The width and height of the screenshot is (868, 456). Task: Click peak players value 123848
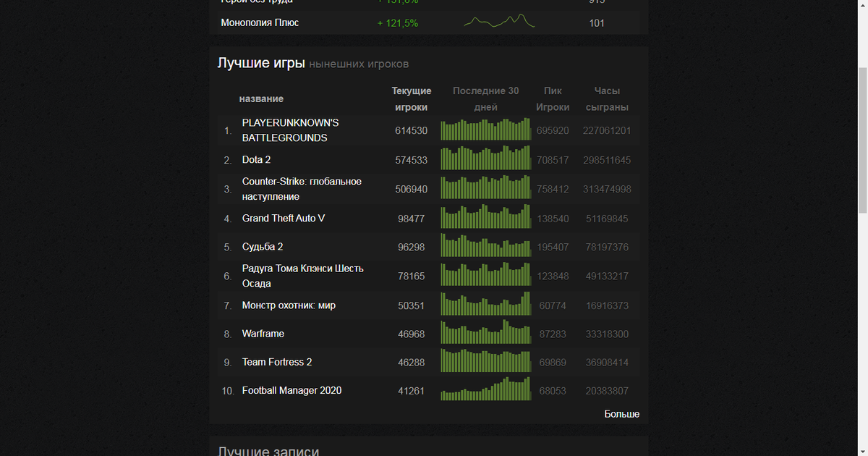[x=553, y=276]
